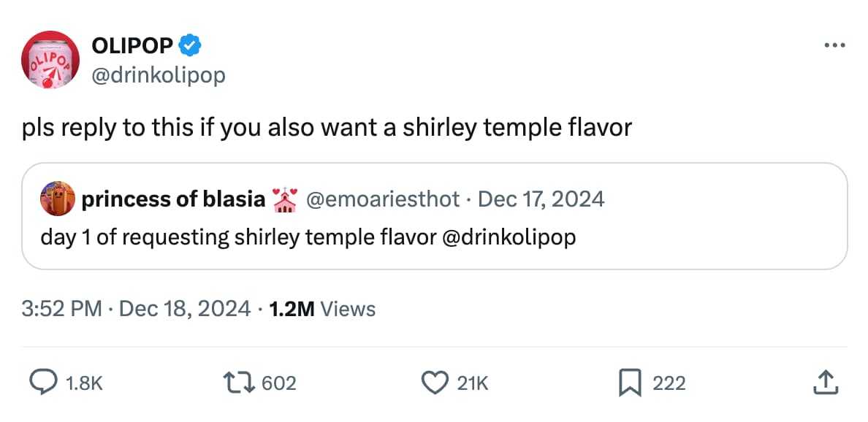The height and width of the screenshot is (422, 868).
Task: Click the 602 repost count
Action: (x=278, y=382)
